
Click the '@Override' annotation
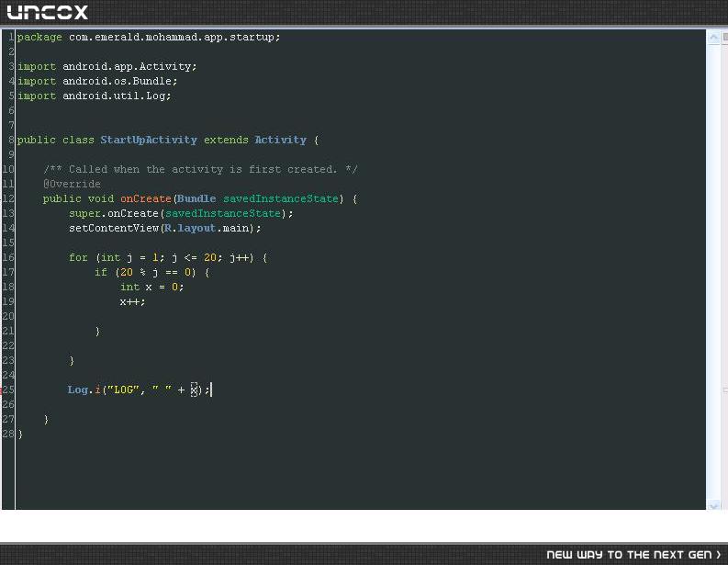(x=72, y=184)
